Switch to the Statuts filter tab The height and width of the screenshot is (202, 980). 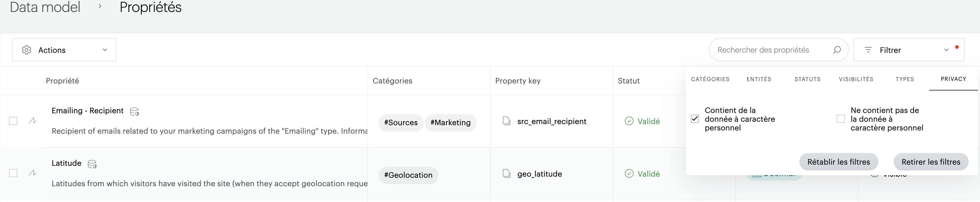click(x=807, y=79)
